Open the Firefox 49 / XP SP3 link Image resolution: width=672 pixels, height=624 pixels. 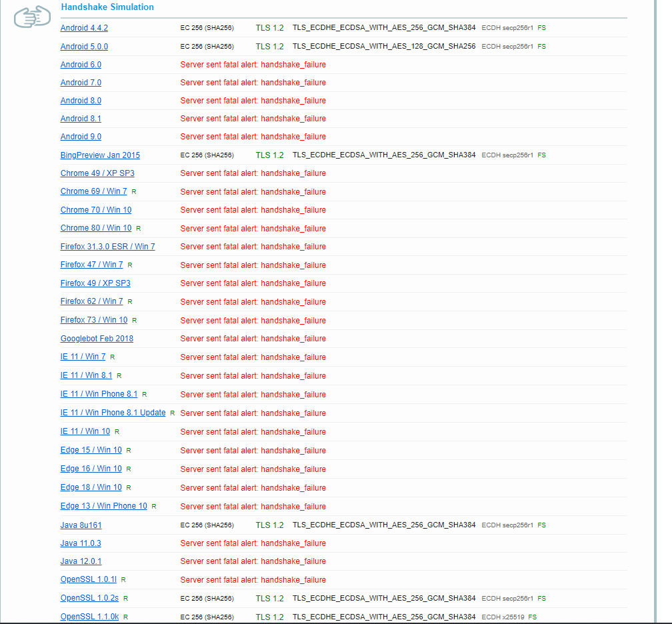click(95, 283)
